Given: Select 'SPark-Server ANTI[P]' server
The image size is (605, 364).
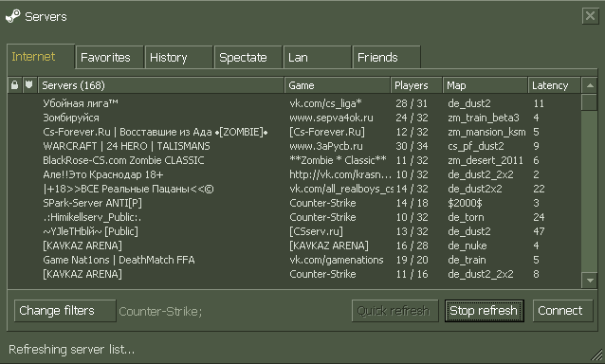Looking at the screenshot, I should pyautogui.click(x=294, y=203).
